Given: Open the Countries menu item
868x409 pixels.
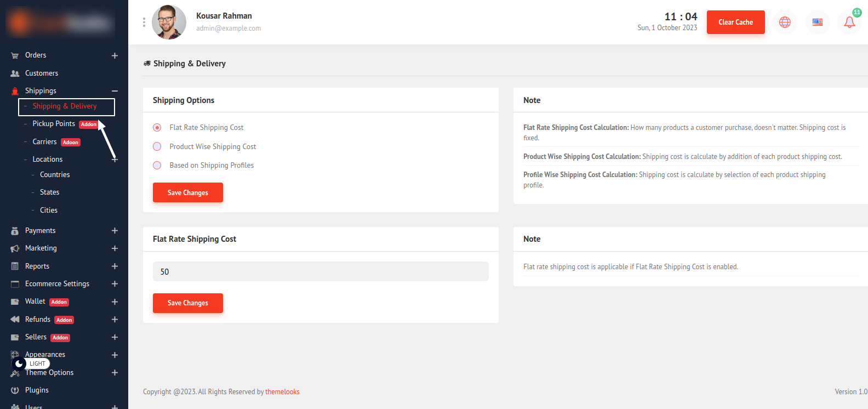Looking at the screenshot, I should [x=55, y=175].
